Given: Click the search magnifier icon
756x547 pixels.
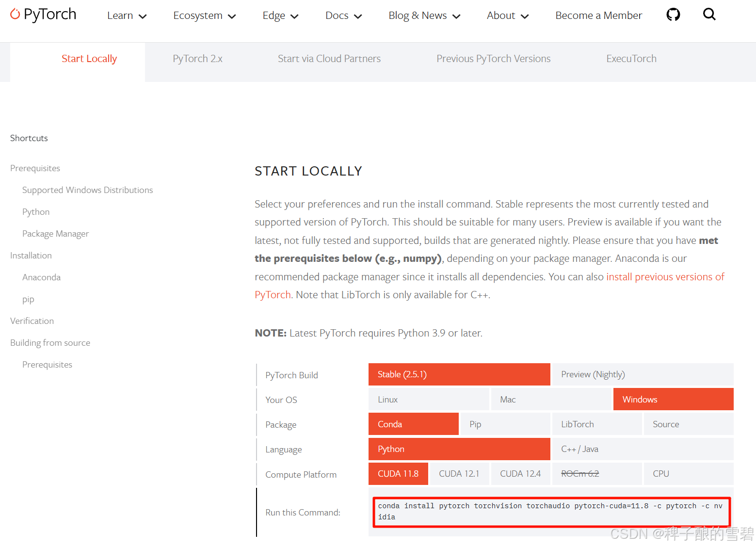Looking at the screenshot, I should pos(709,14).
